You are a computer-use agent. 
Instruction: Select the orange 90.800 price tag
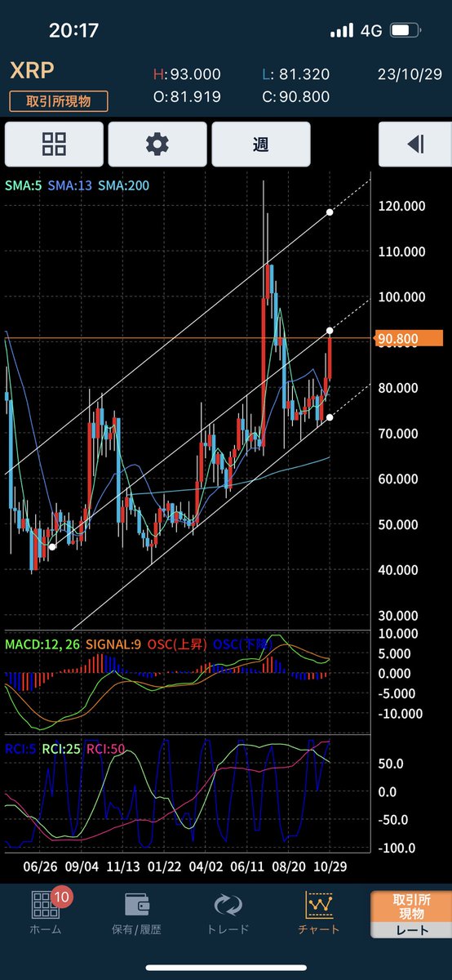tap(408, 338)
